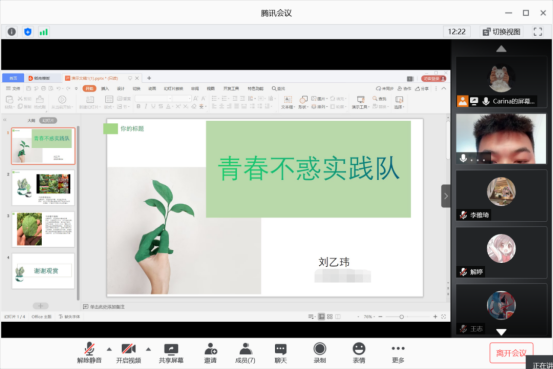Unmute microphone with 解除静音
The width and height of the screenshot is (553, 369).
(89, 353)
